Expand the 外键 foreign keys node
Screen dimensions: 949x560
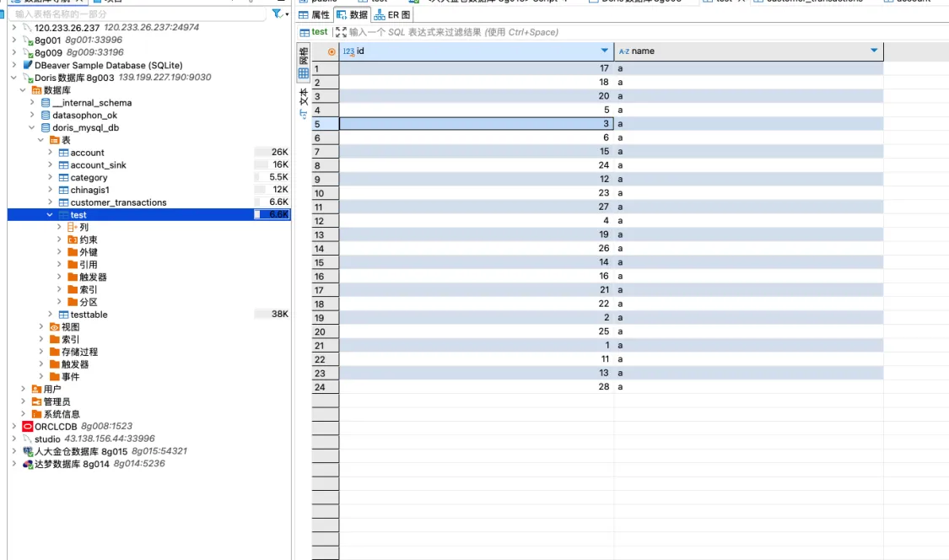pos(59,252)
